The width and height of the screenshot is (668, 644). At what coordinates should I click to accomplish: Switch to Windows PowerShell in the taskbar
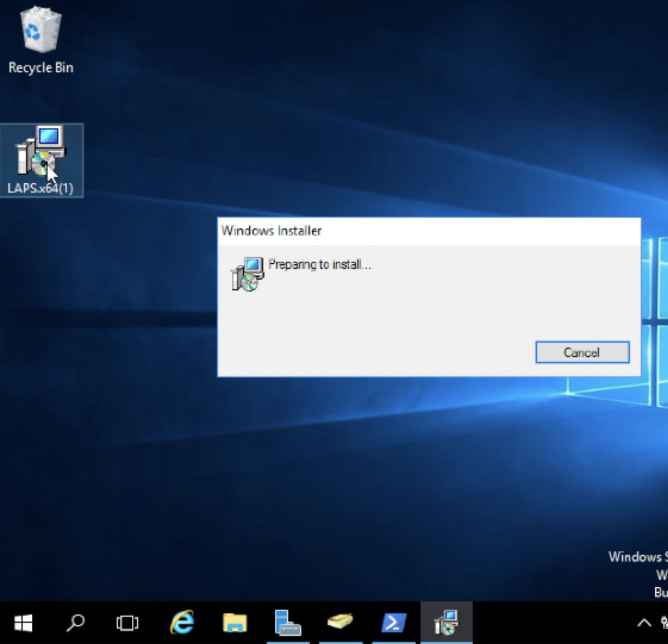pyautogui.click(x=393, y=623)
